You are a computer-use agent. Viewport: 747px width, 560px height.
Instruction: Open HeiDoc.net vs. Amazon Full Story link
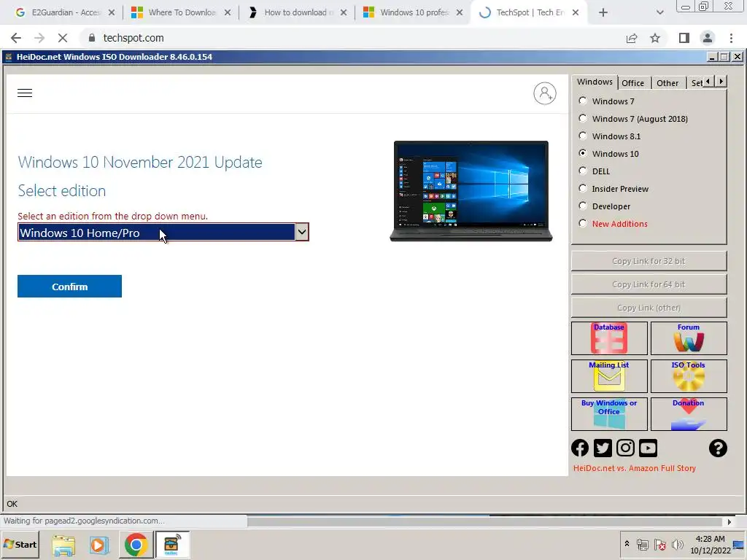(634, 468)
